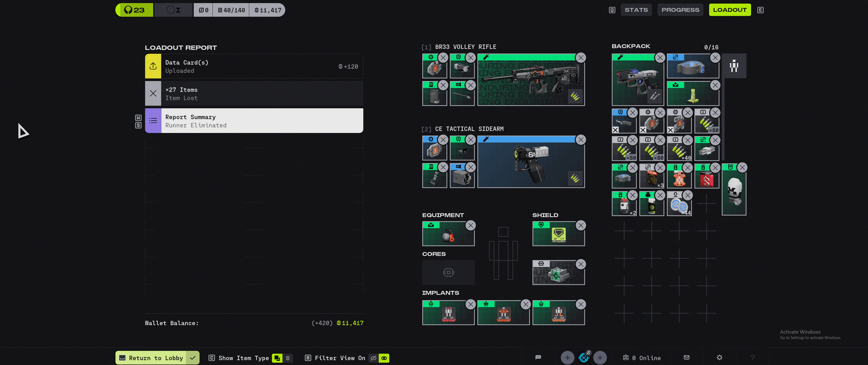Toggle Filter View hidden-eye icon
The image size is (868, 365).
373,358
